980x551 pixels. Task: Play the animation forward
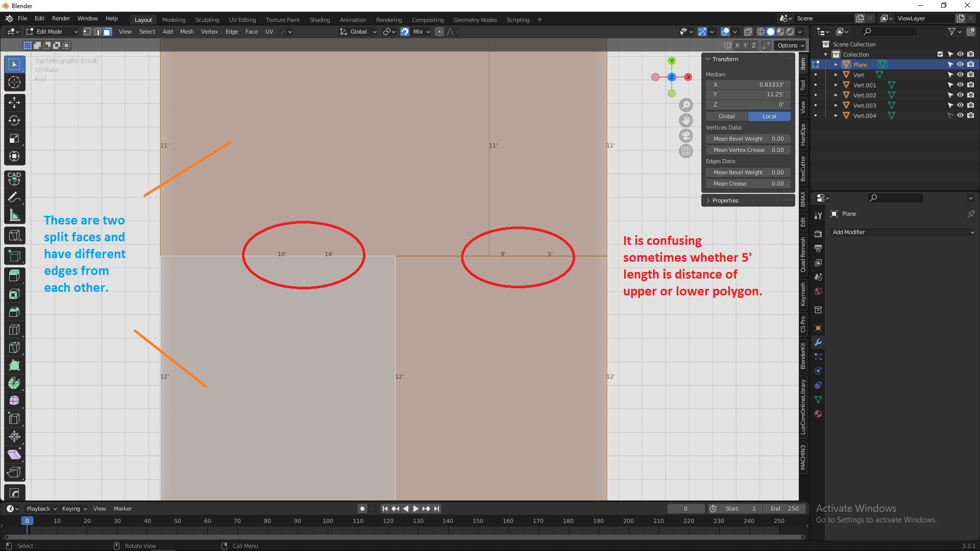[x=415, y=509]
